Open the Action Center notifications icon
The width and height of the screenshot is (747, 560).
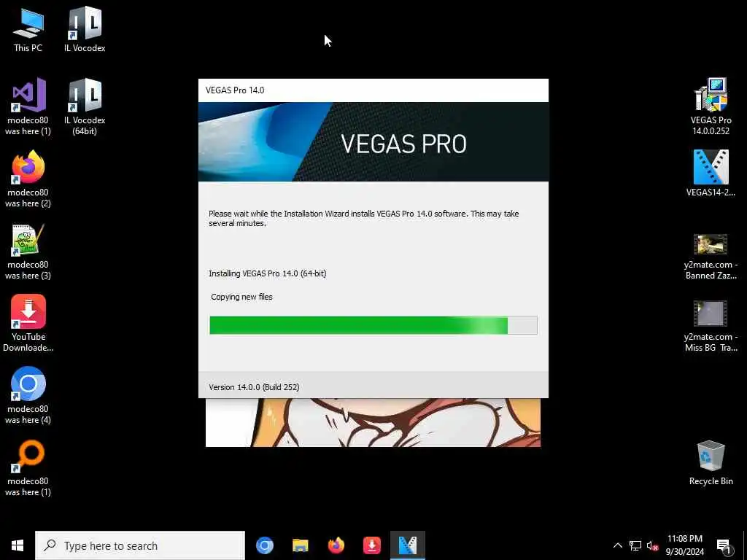coord(724,546)
